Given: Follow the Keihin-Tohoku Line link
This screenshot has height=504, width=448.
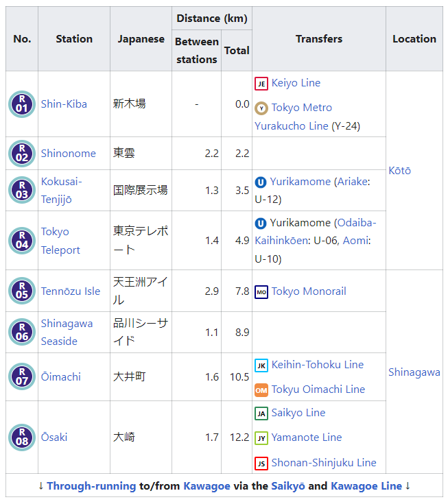Looking at the screenshot, I should [x=318, y=365].
